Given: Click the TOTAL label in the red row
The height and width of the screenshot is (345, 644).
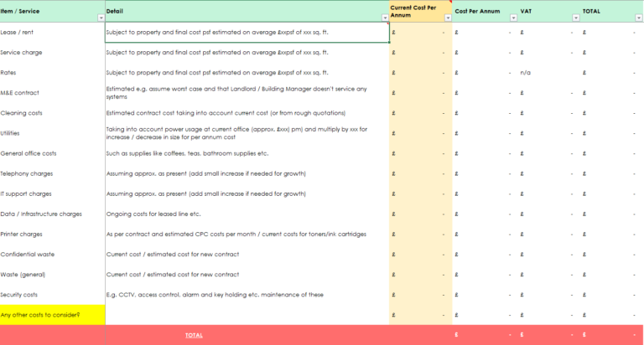Looking at the screenshot, I should point(194,335).
